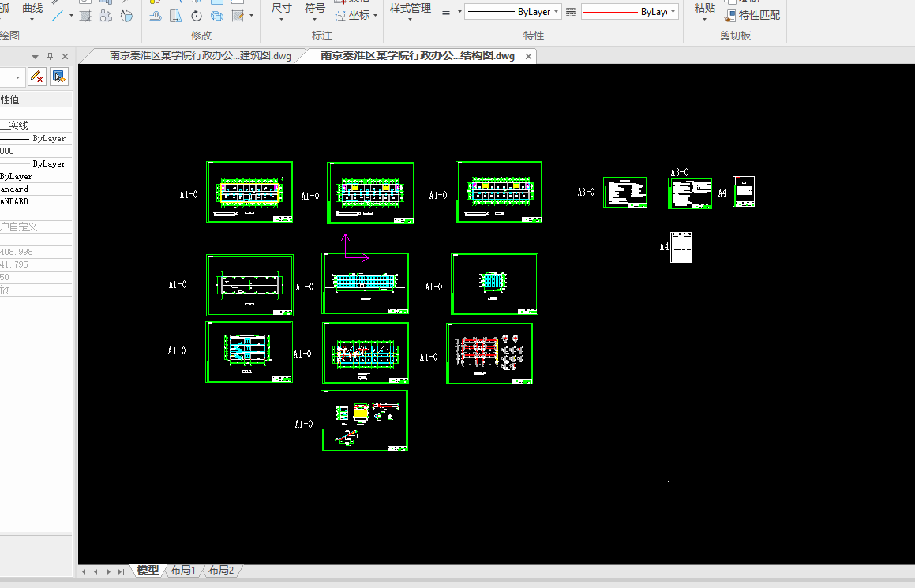This screenshot has width=915, height=588.
Task: Click the 实线 linetype property row
Action: coord(36,125)
